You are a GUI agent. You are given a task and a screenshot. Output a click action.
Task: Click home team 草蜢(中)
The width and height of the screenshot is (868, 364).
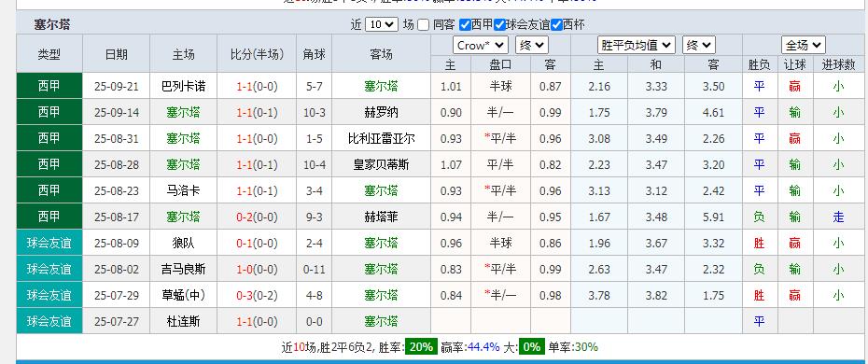point(183,295)
